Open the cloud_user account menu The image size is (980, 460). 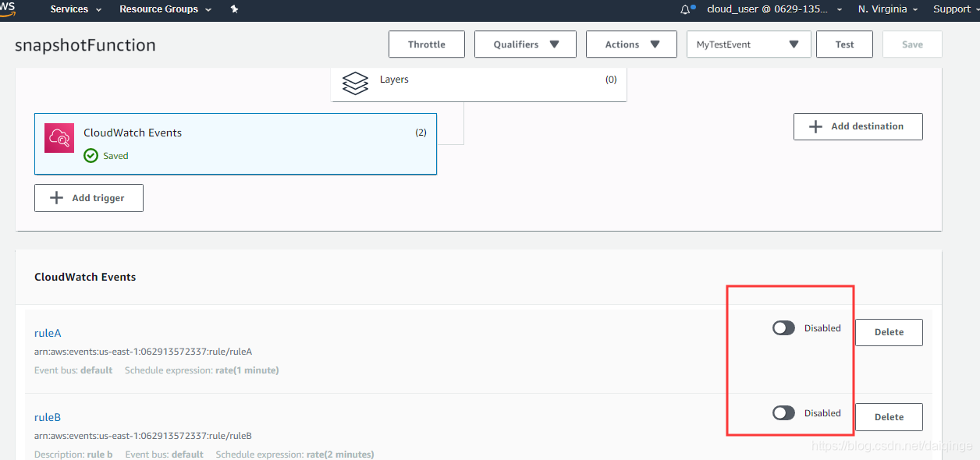click(x=775, y=9)
